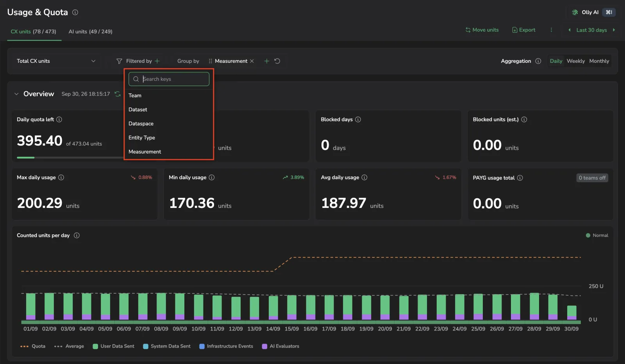Click the Min daily usage info icon
This screenshot has width=625, height=364.
(212, 178)
